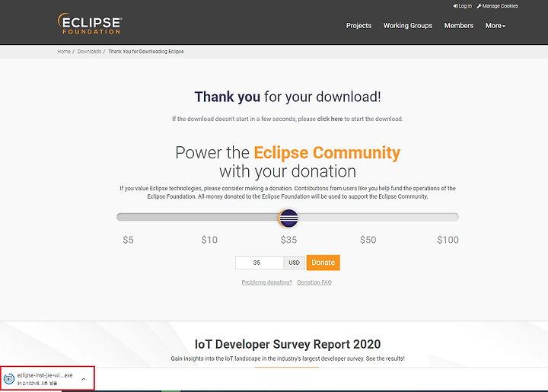The height and width of the screenshot is (392, 548).
Task: Open the Problems donating? link
Action: 266,282
